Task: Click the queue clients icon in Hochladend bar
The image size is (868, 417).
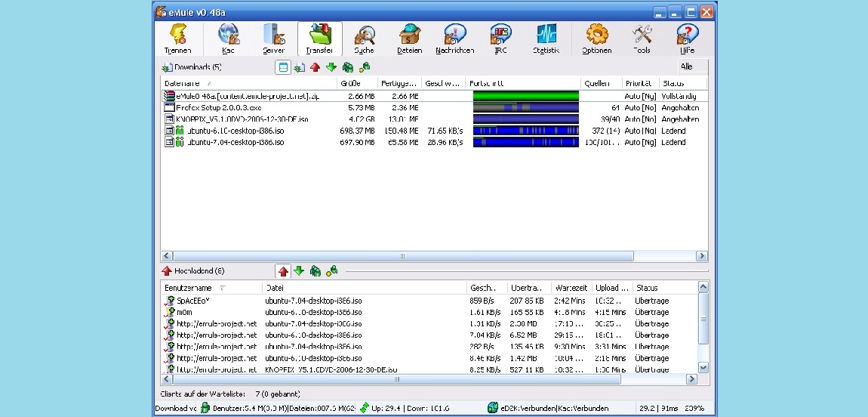Action: tap(315, 270)
